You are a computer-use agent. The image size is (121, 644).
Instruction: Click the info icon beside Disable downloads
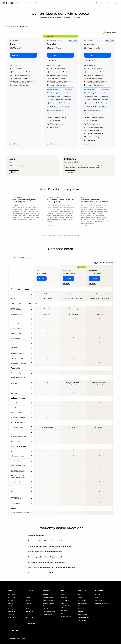coord(31,408)
